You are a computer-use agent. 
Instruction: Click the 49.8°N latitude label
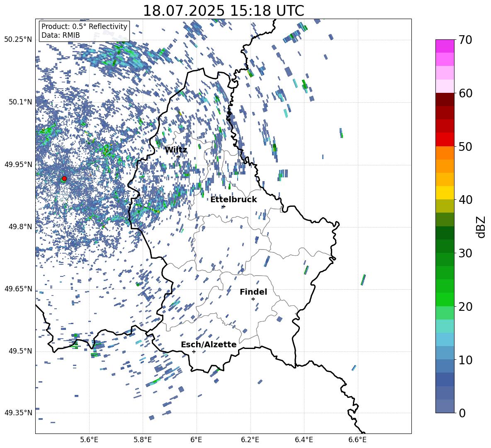click(20, 227)
